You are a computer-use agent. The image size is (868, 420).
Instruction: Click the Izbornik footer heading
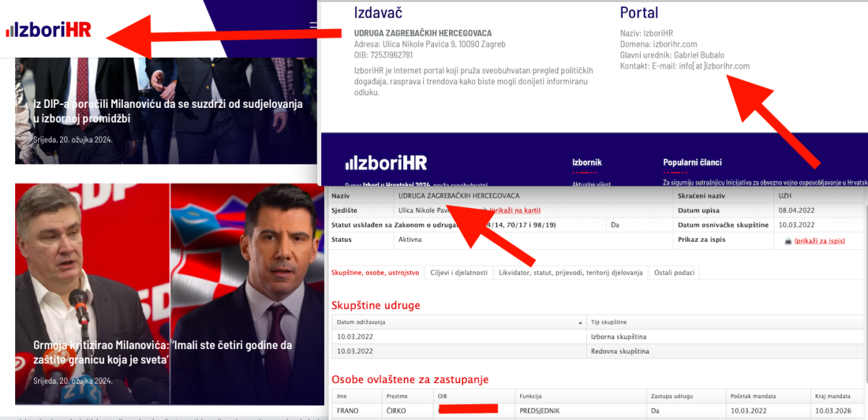(587, 162)
